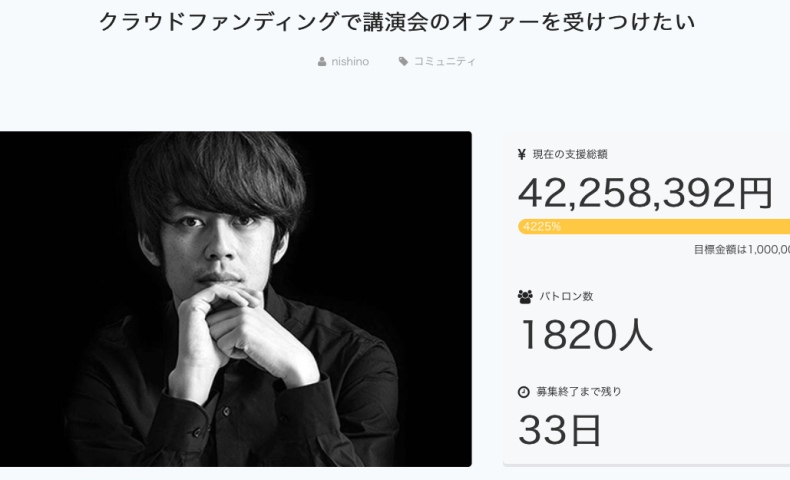This screenshot has height=480, width=790.
Task: Click the 33日 remaining days value
Action: point(560,429)
